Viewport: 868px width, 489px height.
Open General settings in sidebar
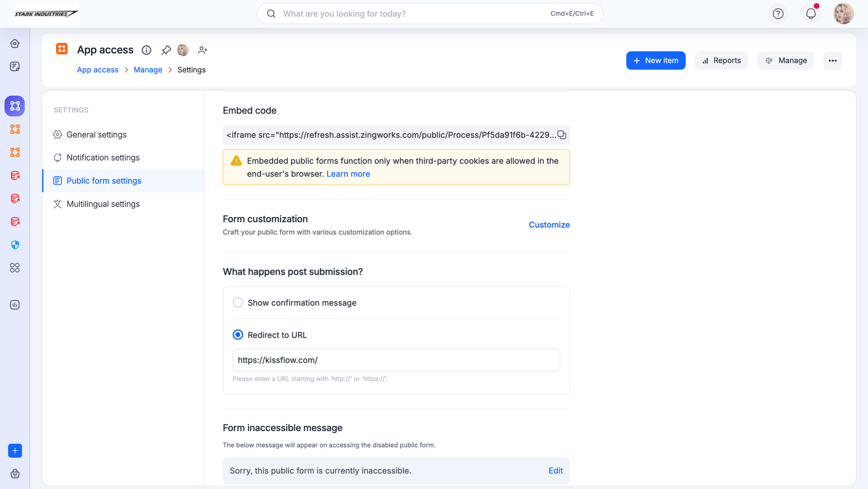[96, 135]
